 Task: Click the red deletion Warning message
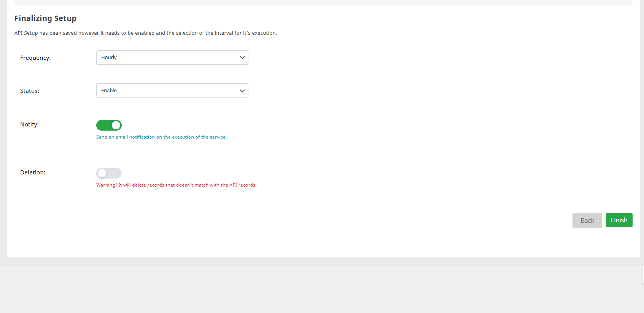pos(176,185)
